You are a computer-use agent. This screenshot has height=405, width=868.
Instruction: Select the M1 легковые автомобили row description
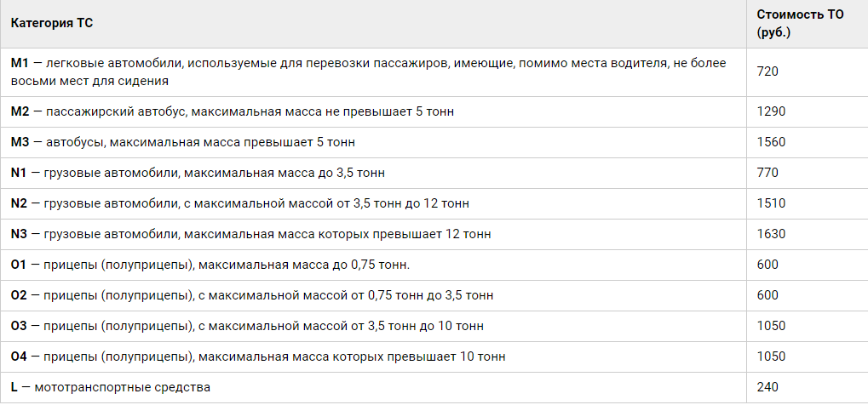[x=368, y=72]
